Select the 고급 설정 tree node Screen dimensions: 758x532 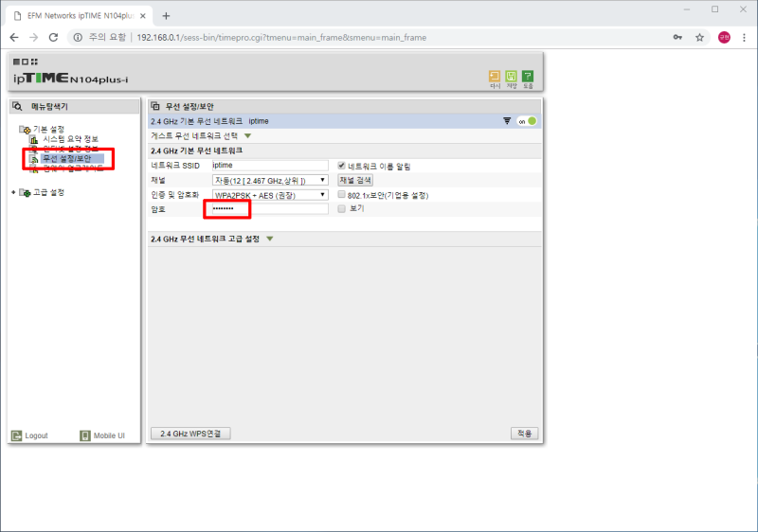pyautogui.click(x=48, y=192)
